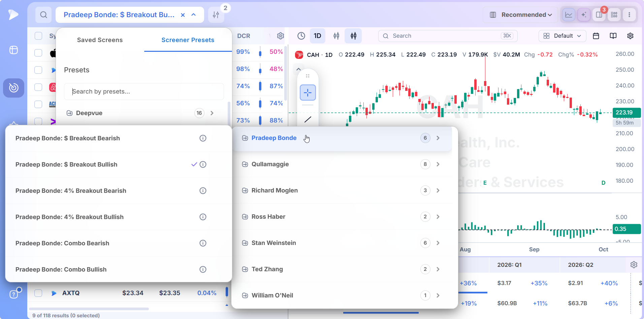Expand the Stan Weinstein preset chevron

pos(438,243)
